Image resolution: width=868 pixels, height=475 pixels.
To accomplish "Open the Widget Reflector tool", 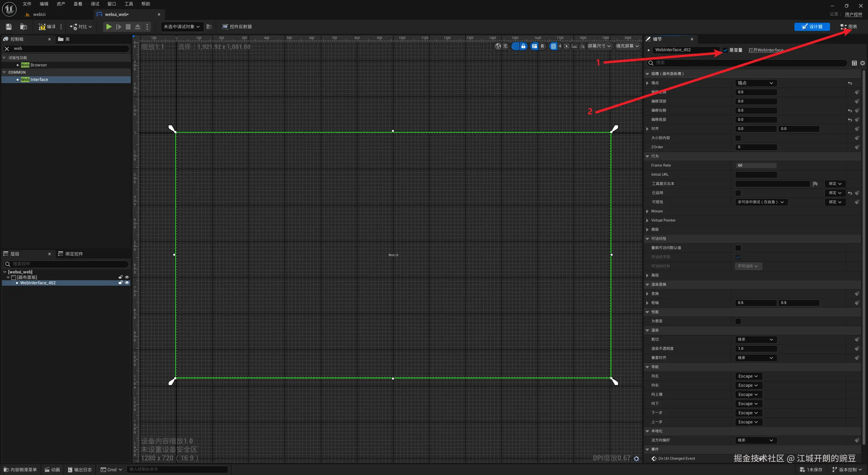I will [237, 26].
